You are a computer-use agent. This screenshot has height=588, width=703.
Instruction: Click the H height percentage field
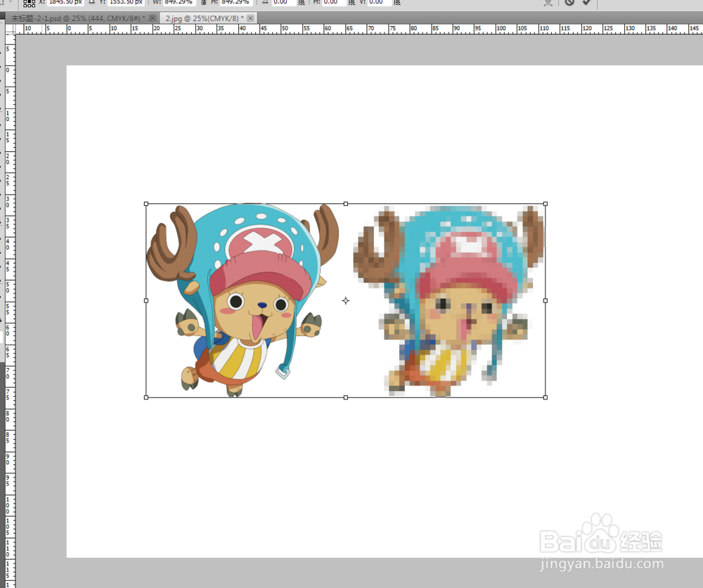(x=236, y=2)
